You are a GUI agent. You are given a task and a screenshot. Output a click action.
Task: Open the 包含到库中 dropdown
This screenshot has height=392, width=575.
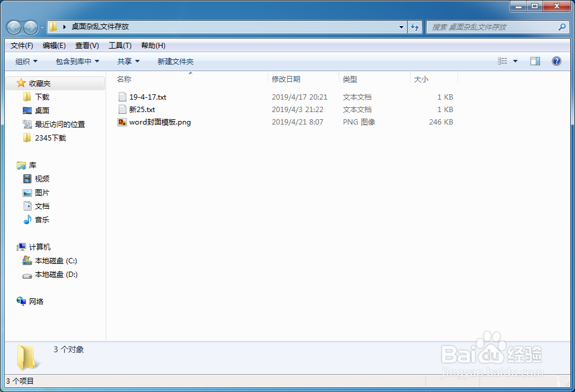(x=77, y=62)
